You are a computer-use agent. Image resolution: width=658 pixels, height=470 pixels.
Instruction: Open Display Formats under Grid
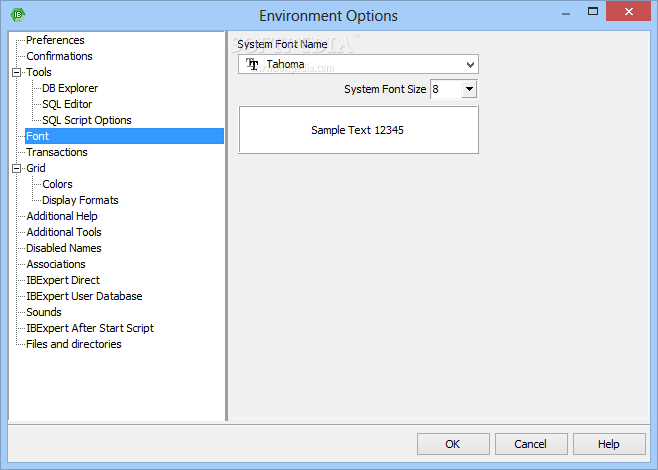[x=81, y=200]
